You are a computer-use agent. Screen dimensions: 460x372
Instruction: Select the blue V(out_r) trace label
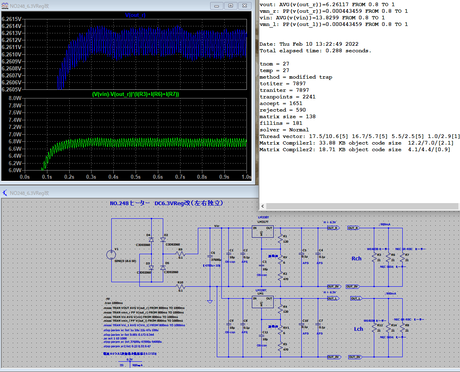tap(135, 15)
